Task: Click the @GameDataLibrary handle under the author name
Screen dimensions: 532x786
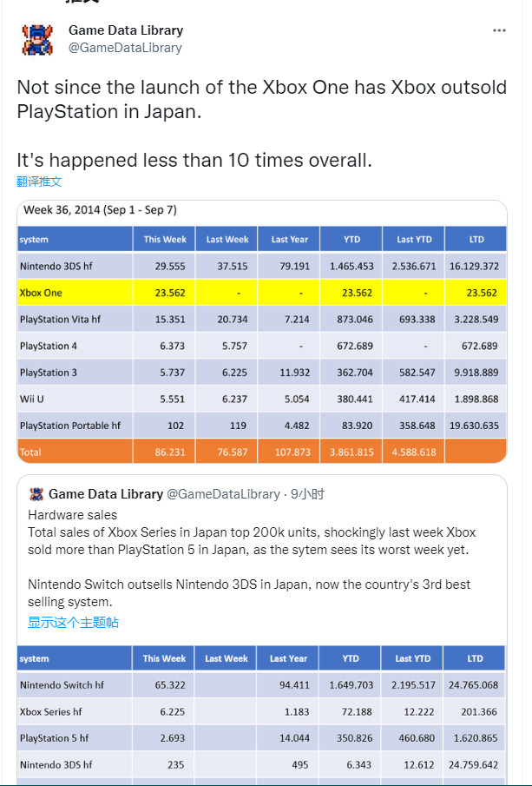Action: [125, 48]
